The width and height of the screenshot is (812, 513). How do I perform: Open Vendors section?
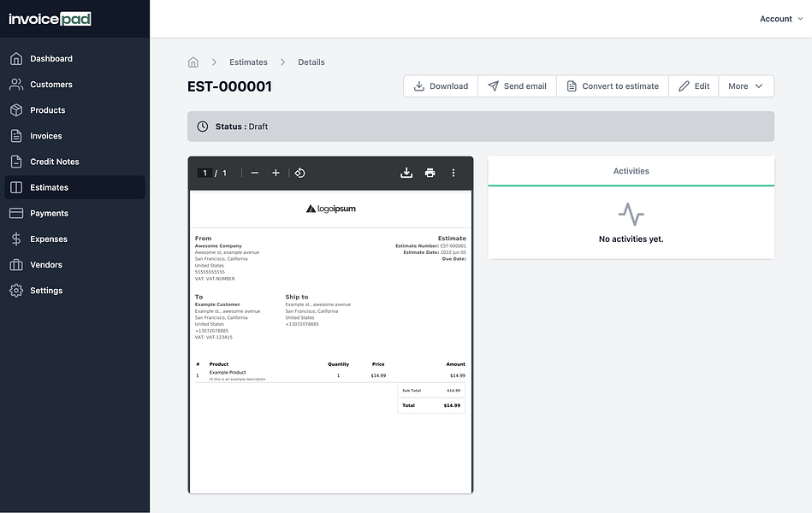click(x=75, y=265)
